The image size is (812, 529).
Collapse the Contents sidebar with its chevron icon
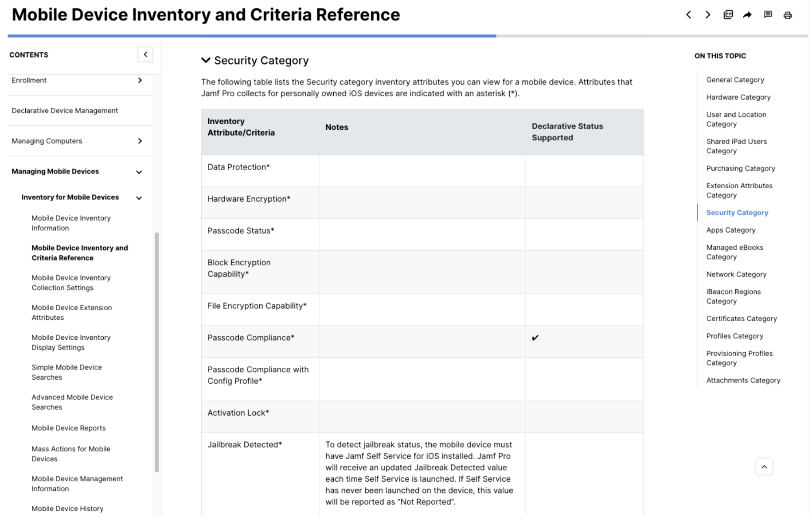click(145, 54)
